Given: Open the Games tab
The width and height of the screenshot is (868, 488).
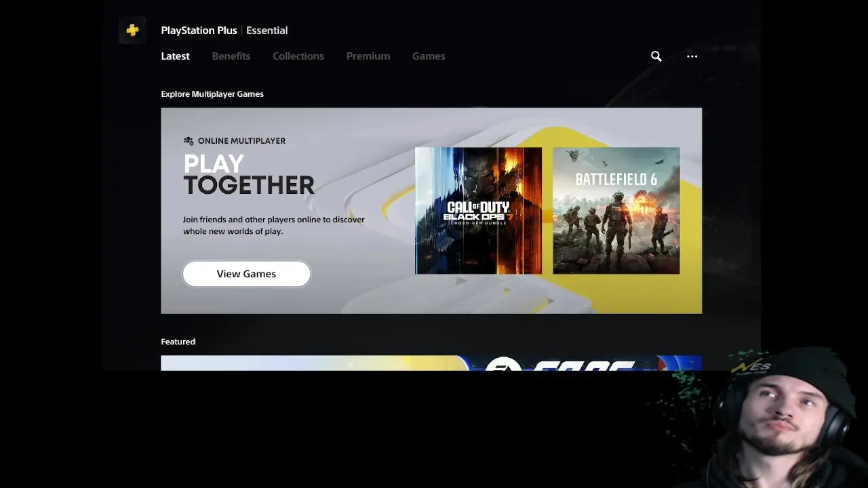Looking at the screenshot, I should 429,56.
